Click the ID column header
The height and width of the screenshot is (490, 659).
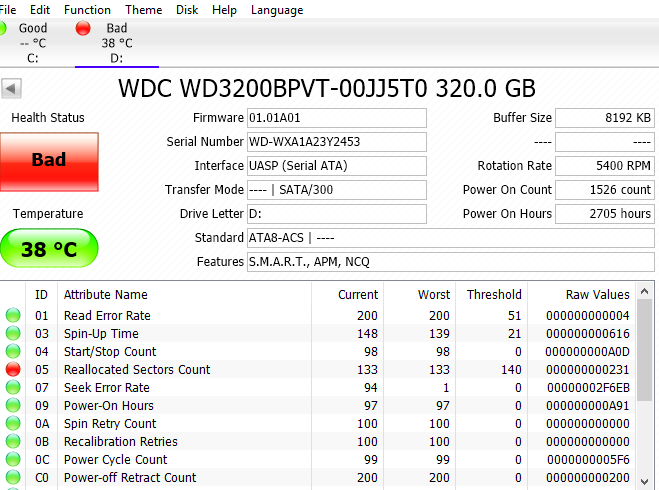pos(41,295)
